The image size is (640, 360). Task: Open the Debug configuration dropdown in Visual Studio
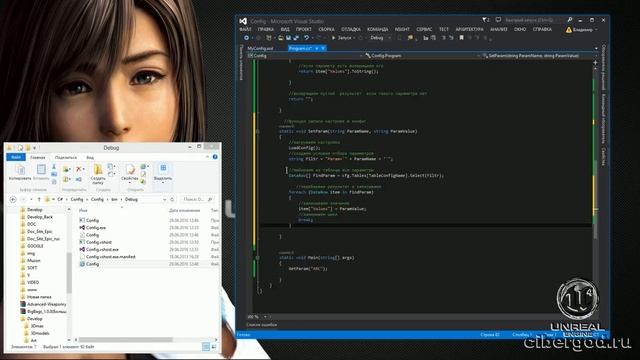tap(379, 38)
